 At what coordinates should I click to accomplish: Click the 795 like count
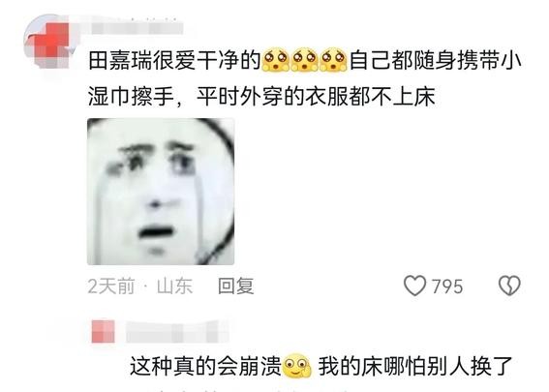pyautogui.click(x=447, y=286)
